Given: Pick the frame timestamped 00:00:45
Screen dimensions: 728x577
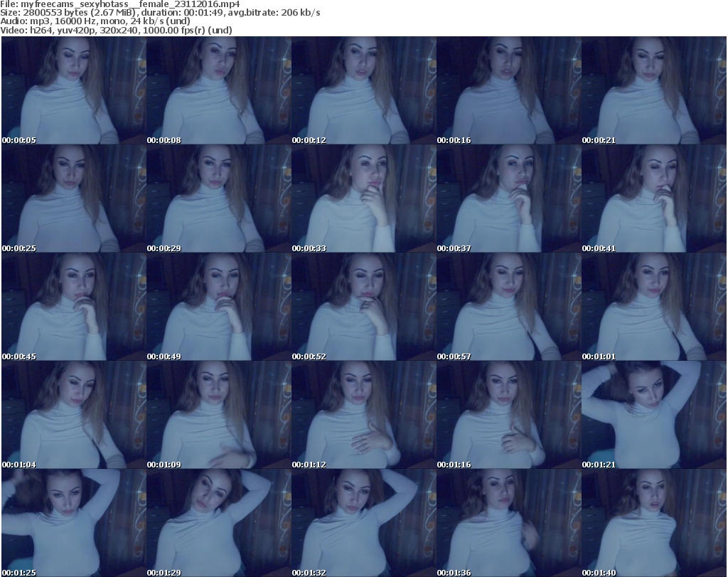Looking at the screenshot, I should (74, 307).
